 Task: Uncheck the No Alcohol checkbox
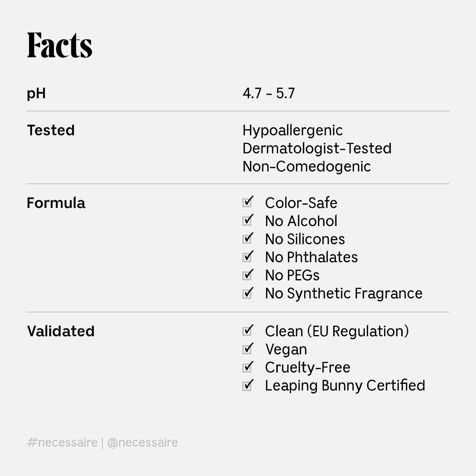[247, 221]
